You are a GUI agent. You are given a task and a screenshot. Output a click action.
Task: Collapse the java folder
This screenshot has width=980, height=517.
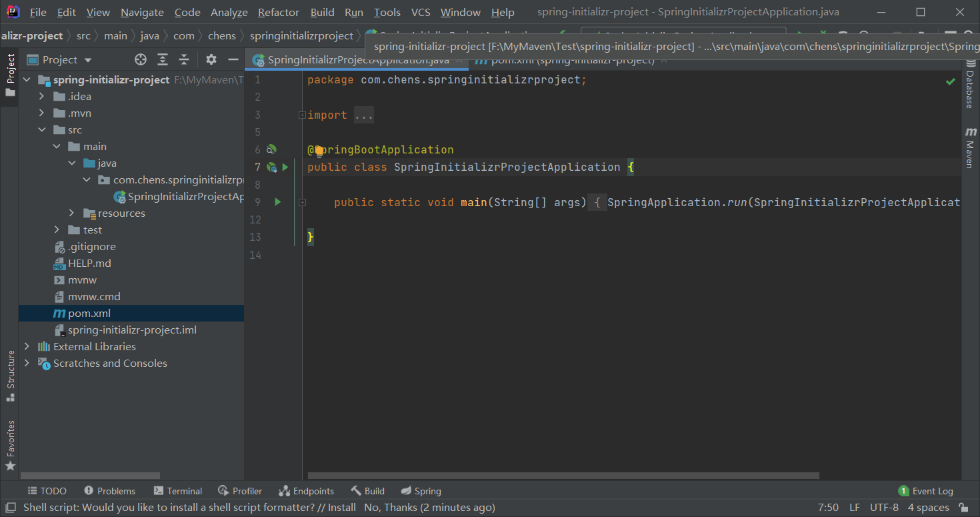click(71, 163)
